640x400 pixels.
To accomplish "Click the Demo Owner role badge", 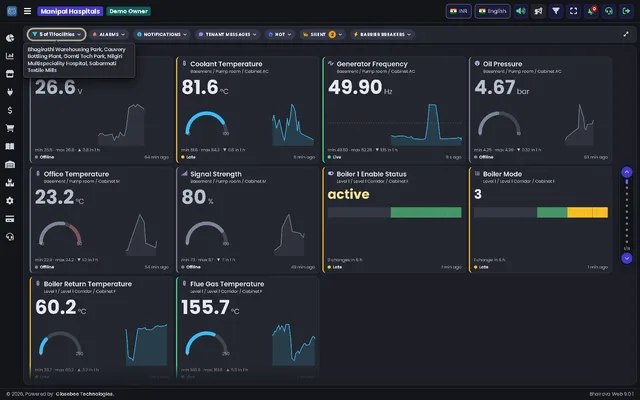I will pos(129,11).
